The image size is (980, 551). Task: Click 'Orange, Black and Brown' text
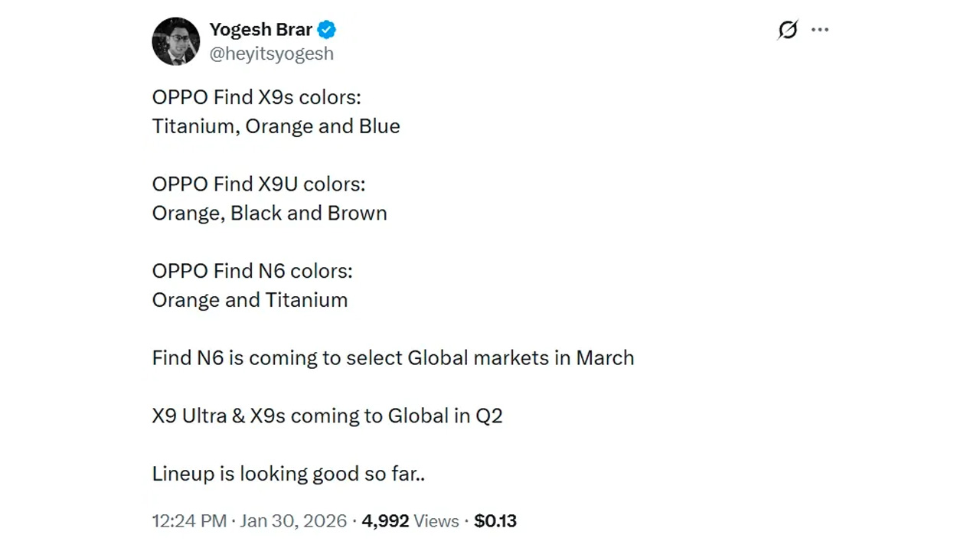[x=269, y=213]
